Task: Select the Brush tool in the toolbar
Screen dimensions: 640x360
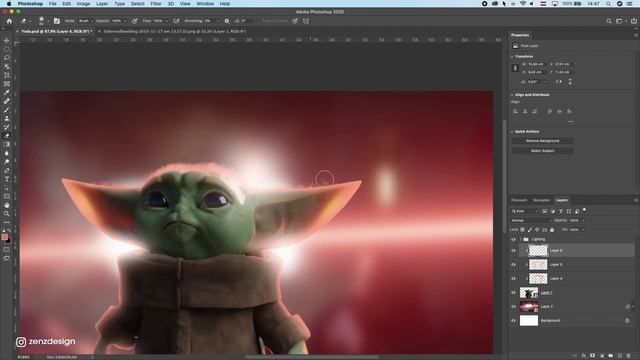Action: [7, 109]
